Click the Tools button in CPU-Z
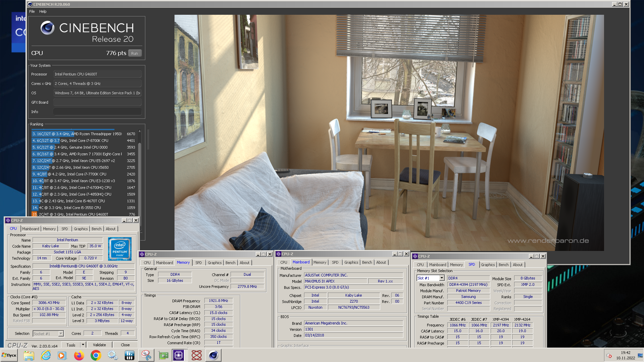The width and height of the screenshot is (644, 362). point(71,345)
